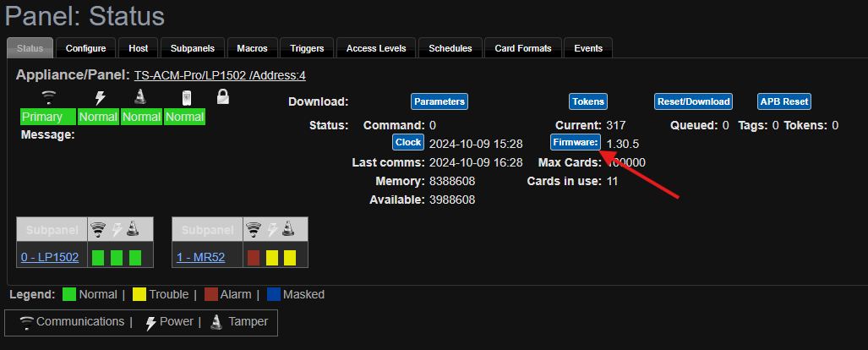
Task: Click the Reset/Download button
Action: click(x=694, y=101)
